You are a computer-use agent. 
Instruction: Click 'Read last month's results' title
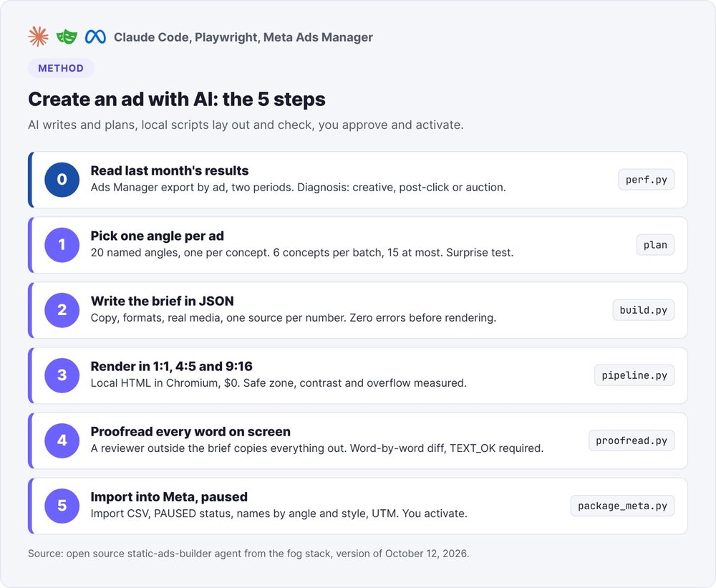point(170,170)
